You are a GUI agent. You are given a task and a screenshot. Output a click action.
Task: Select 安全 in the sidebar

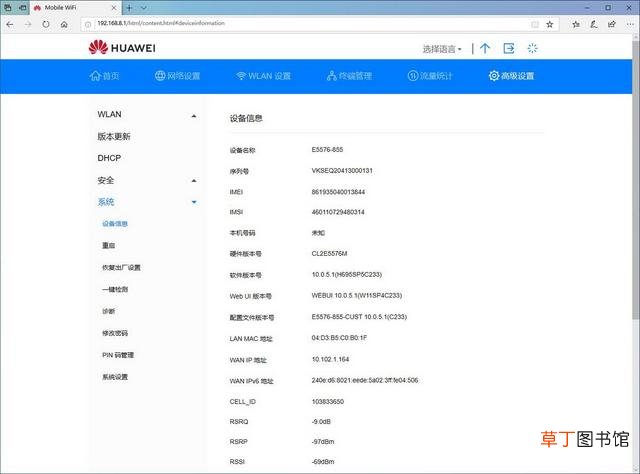pos(106,180)
